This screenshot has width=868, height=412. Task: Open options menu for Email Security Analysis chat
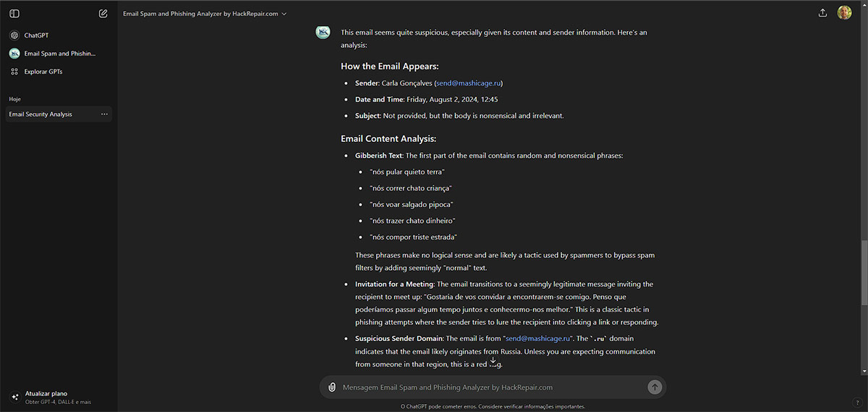[x=104, y=114]
